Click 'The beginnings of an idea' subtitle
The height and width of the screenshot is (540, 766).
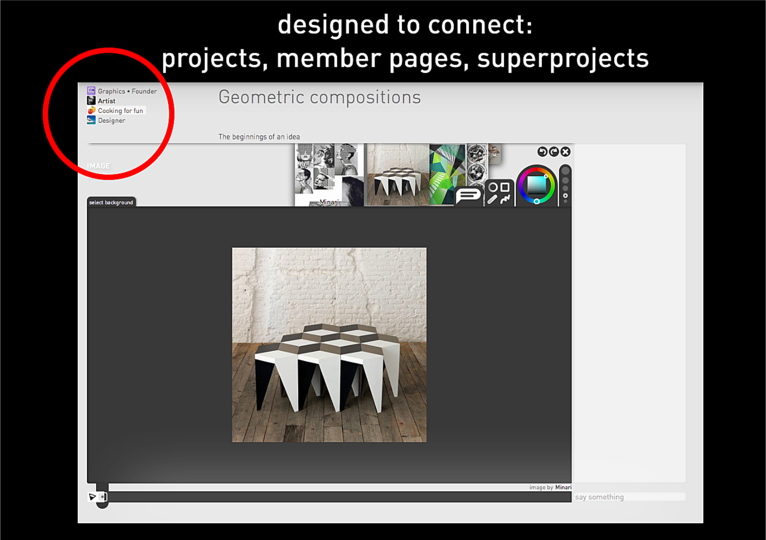pos(259,137)
